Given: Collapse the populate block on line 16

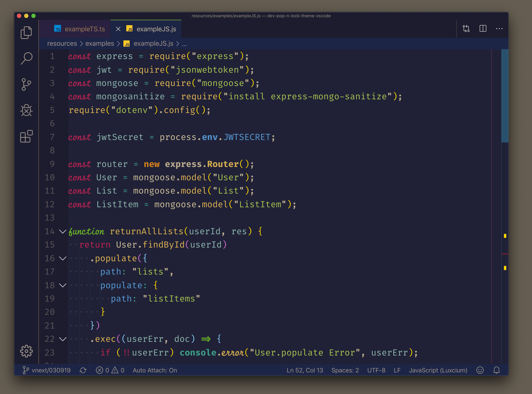Looking at the screenshot, I should click(63, 258).
